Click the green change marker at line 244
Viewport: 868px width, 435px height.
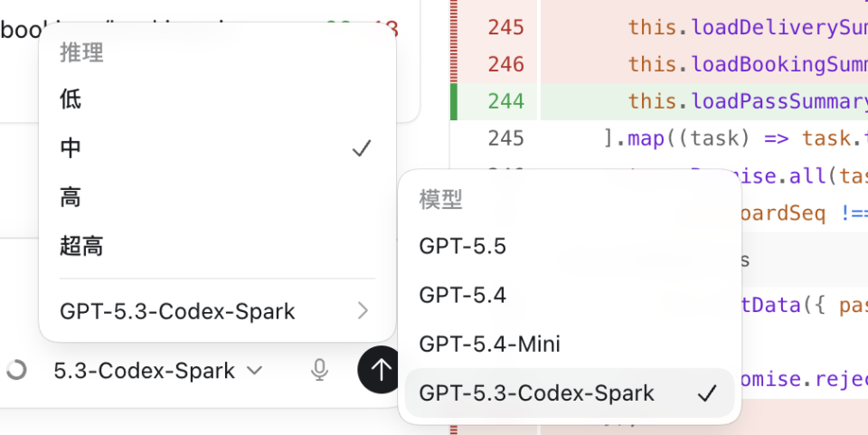[453, 101]
